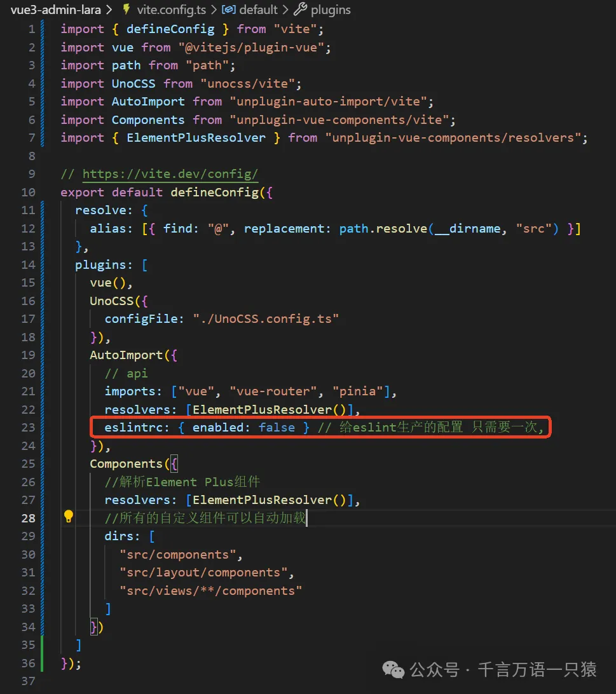The image size is (616, 694).
Task: Open the https://vite.dev/config/ link
Action: (x=170, y=174)
